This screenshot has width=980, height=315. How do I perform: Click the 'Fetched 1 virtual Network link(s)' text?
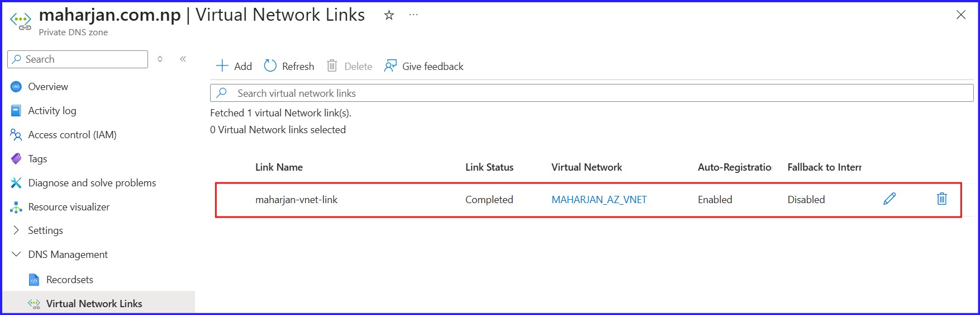pyautogui.click(x=280, y=112)
